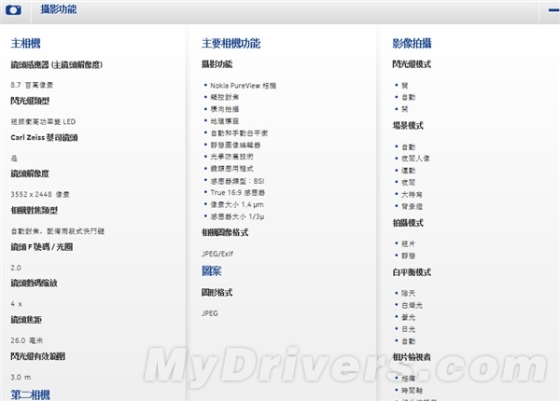
Task: Click the 白平衡模式 subheading
Action: click(x=412, y=272)
